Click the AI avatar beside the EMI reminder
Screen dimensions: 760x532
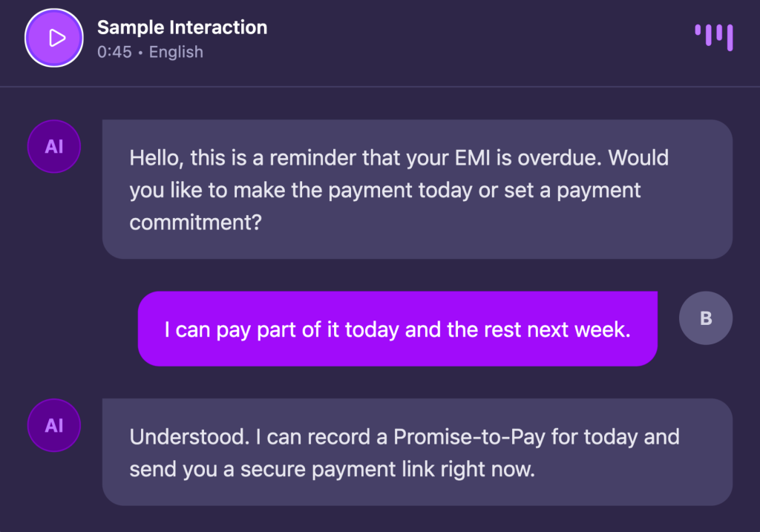54,147
